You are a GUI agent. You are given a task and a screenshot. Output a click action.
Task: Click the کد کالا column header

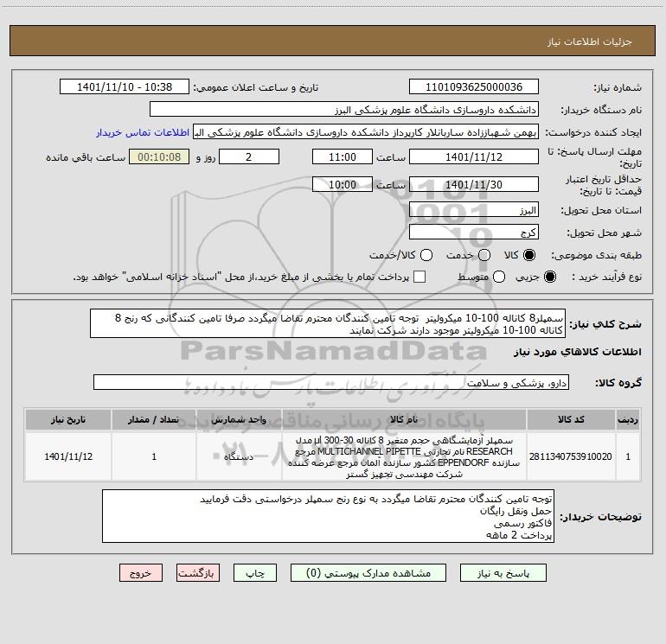[571, 419]
